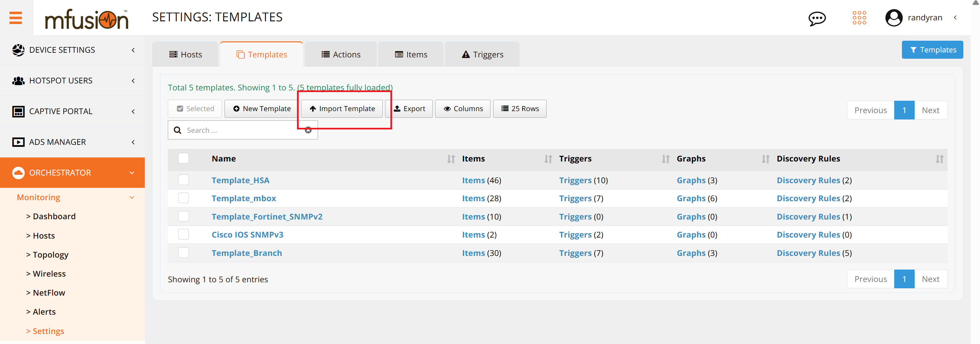Open Items link for Template_mbox

[x=473, y=198]
